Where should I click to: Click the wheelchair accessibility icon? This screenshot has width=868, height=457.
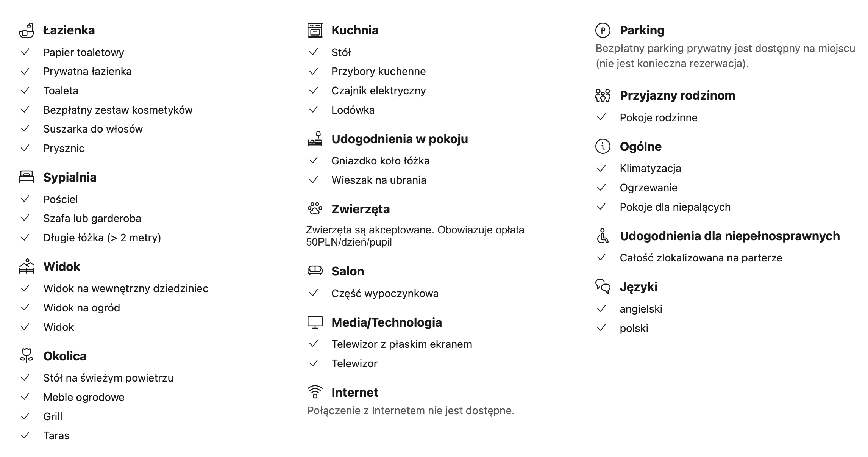click(603, 236)
